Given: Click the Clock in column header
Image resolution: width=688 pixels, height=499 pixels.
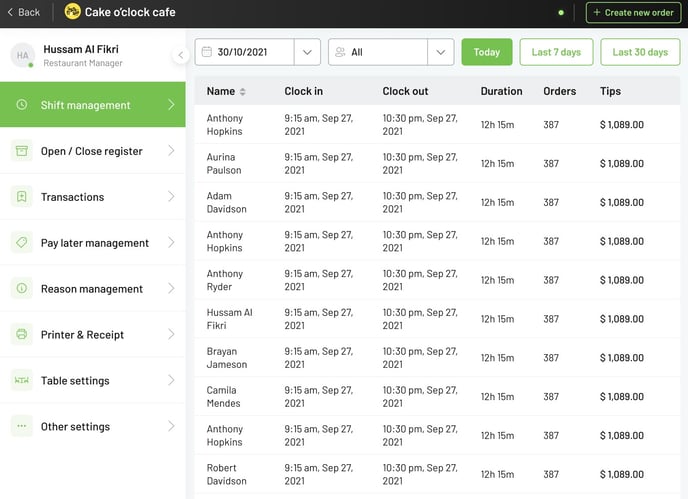Looking at the screenshot, I should click(304, 91).
